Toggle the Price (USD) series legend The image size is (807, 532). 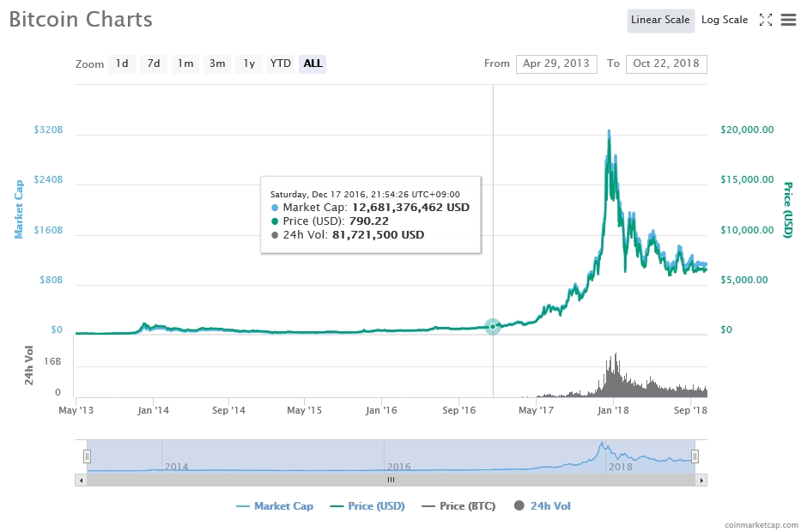click(x=367, y=506)
